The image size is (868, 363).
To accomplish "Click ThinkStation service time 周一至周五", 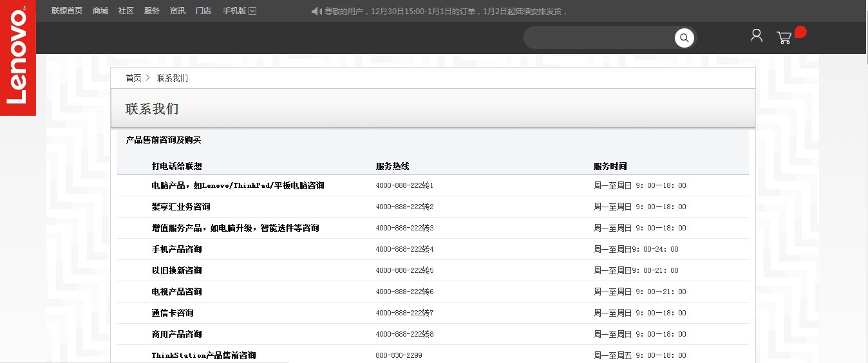I will [640, 355].
